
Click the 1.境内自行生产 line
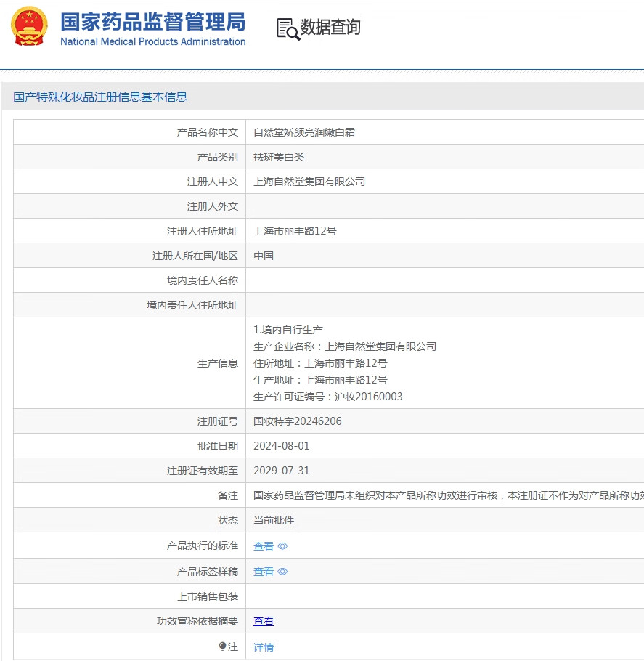pyautogui.click(x=288, y=330)
